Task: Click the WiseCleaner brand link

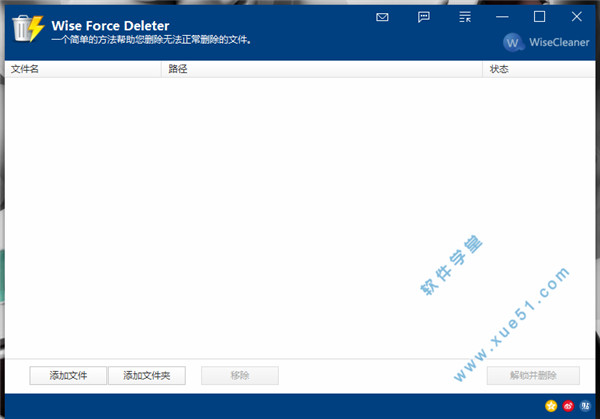Action: click(x=559, y=42)
